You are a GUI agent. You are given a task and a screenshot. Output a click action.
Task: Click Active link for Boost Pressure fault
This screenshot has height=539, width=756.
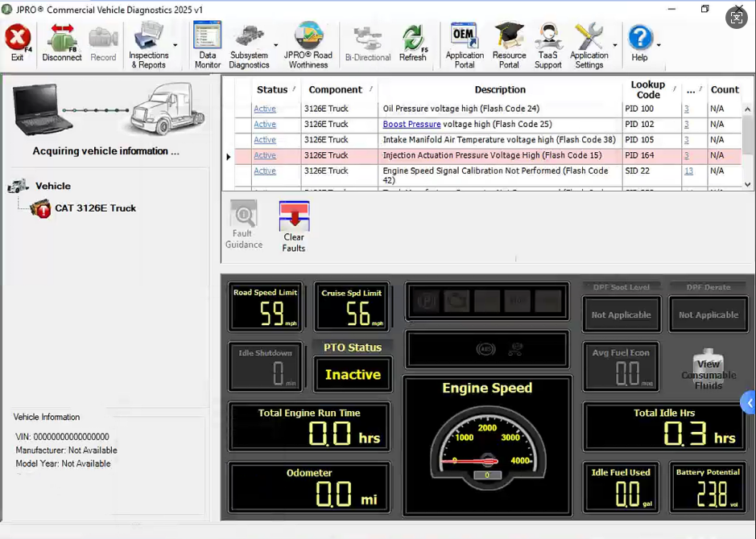click(x=265, y=124)
